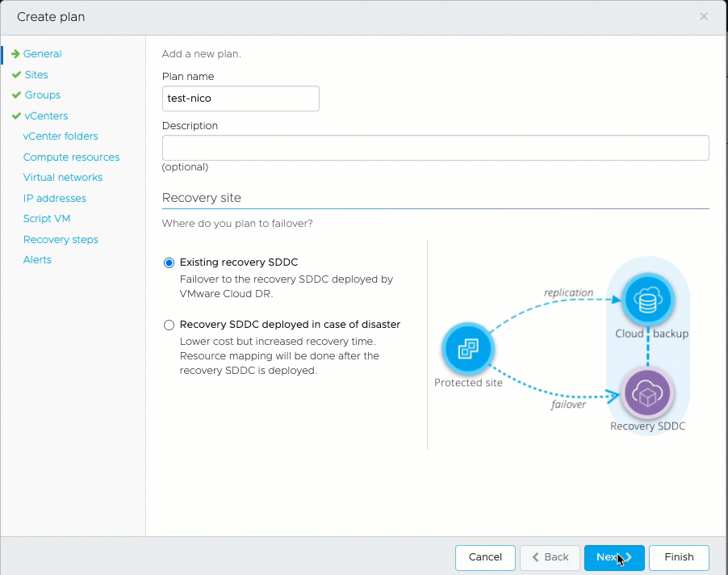The image size is (728, 575).
Task: Click the Protected site icon in diagram
Action: tap(468, 350)
